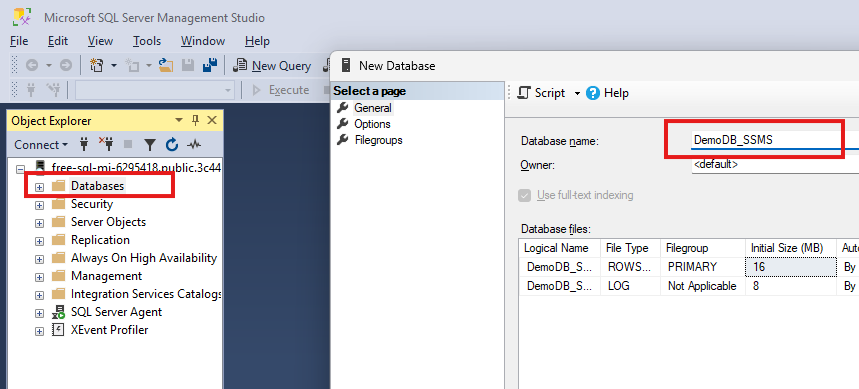This screenshot has width=859, height=389.
Task: Click the New Query button
Action: 272,66
